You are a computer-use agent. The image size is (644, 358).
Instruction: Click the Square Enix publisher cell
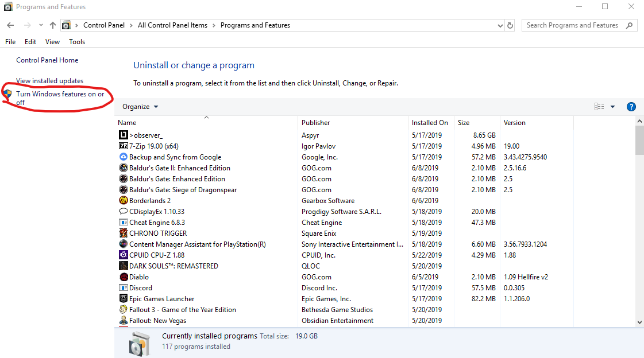coord(319,233)
